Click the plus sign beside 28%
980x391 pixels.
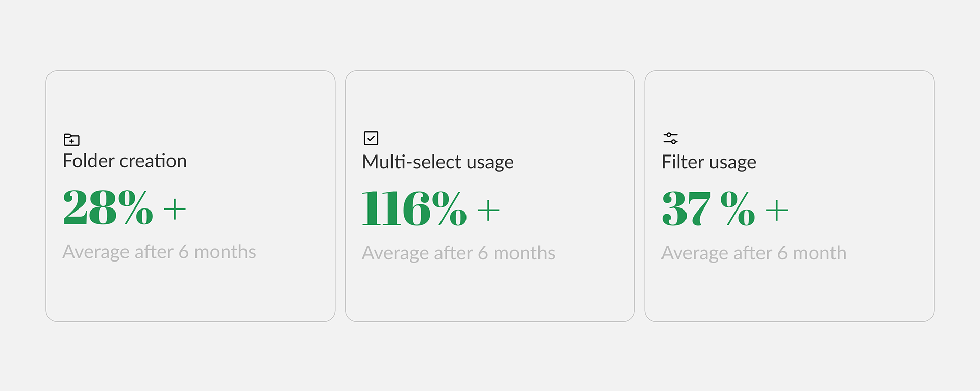[175, 209]
